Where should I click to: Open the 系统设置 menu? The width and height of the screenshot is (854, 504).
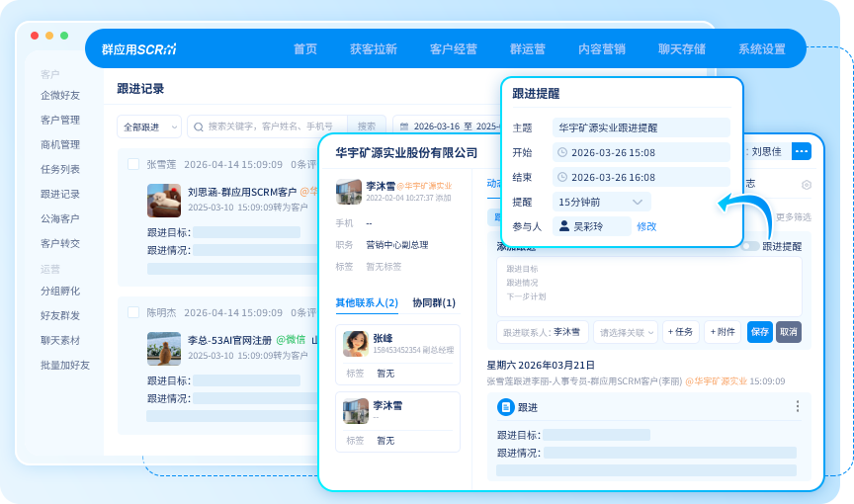(x=761, y=49)
